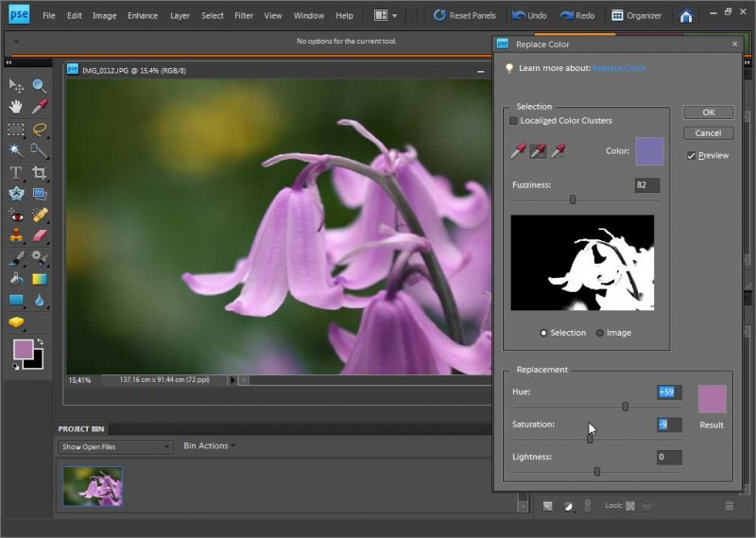The height and width of the screenshot is (538, 756).
Task: Select the Image radio button
Action: 600,333
